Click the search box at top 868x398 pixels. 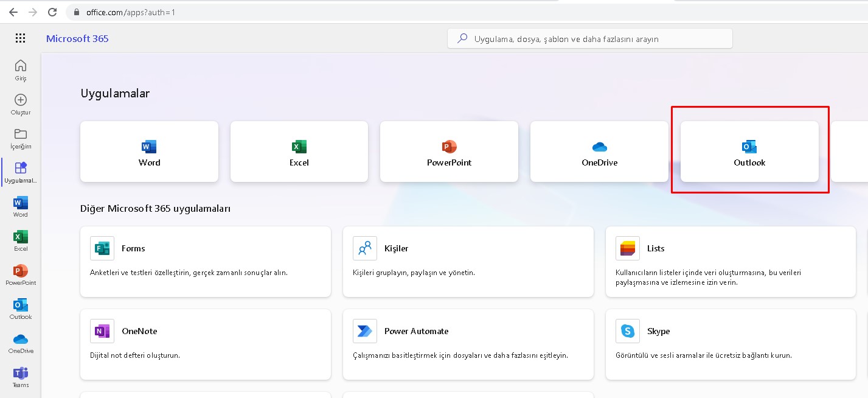tap(589, 38)
